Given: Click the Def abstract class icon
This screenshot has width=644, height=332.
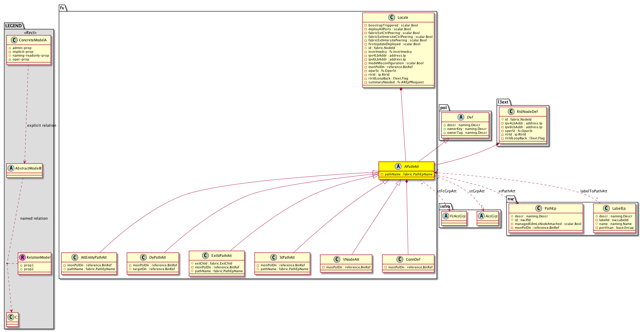Looking at the screenshot, I should pos(461,117).
